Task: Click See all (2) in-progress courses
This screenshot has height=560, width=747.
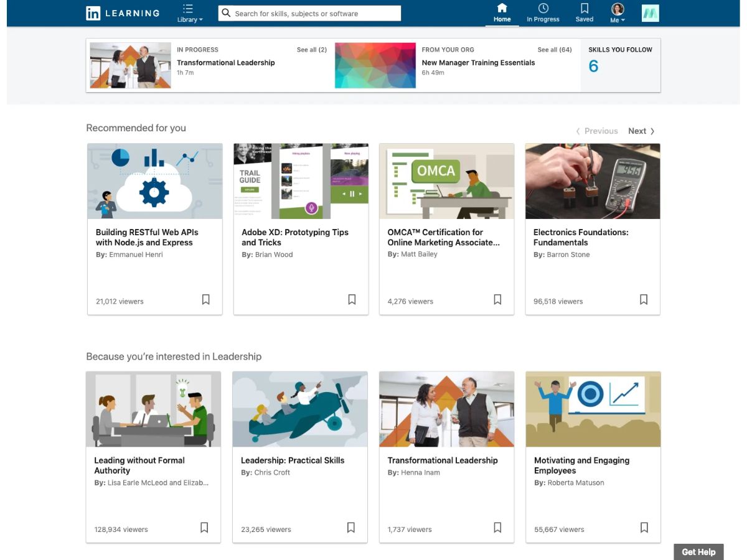Action: tap(311, 50)
